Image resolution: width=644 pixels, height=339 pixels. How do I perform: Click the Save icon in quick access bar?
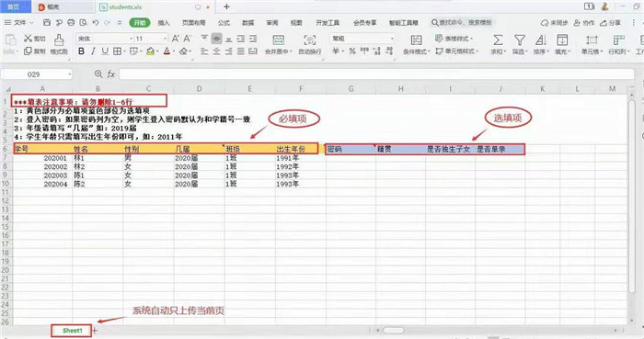[47, 23]
